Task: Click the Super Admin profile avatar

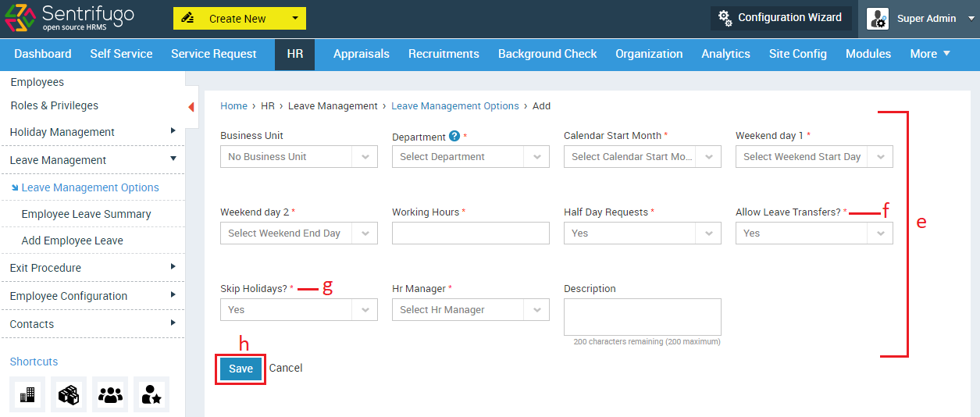Action: click(x=878, y=19)
